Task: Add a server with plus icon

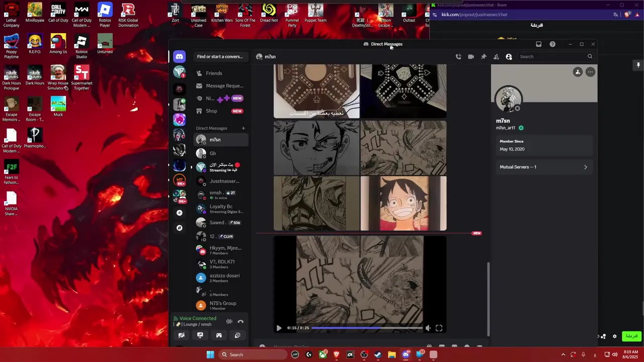Action: (x=179, y=213)
